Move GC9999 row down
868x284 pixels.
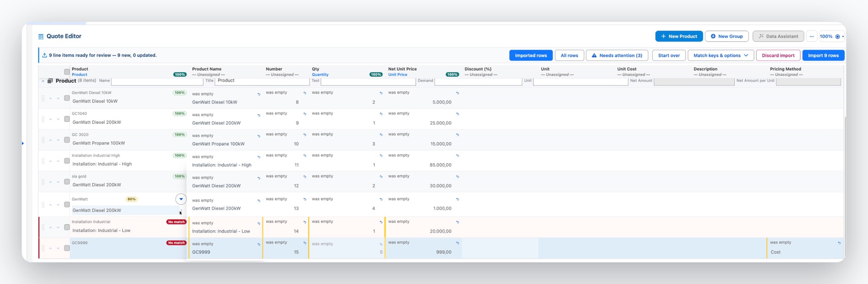pyautogui.click(x=58, y=249)
